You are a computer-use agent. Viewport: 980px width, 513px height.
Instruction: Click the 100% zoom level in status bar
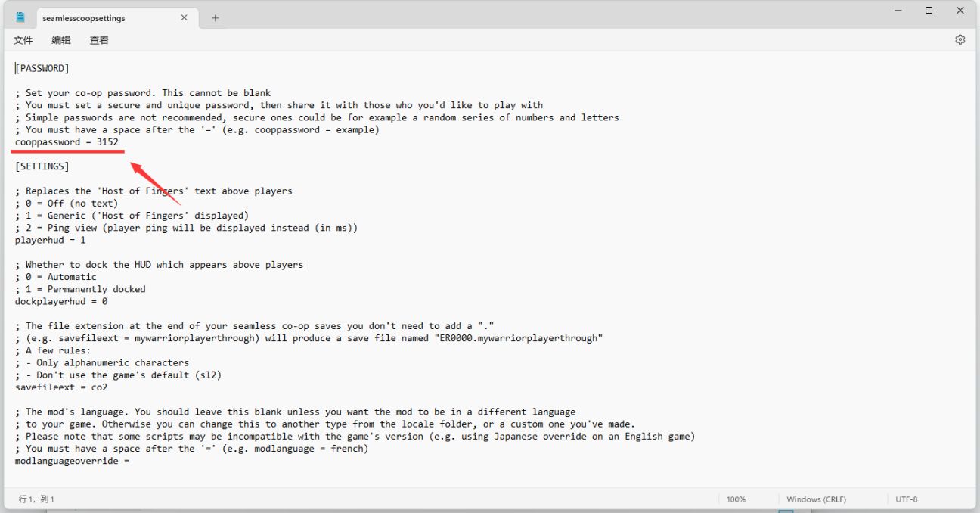[x=736, y=499]
